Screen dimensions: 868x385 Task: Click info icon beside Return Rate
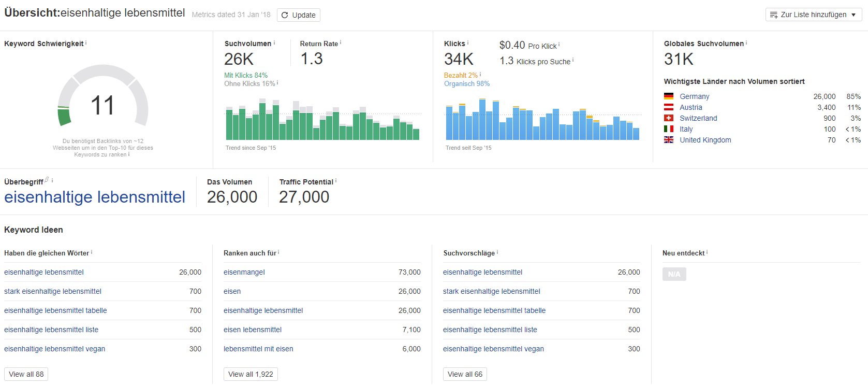[x=341, y=43]
